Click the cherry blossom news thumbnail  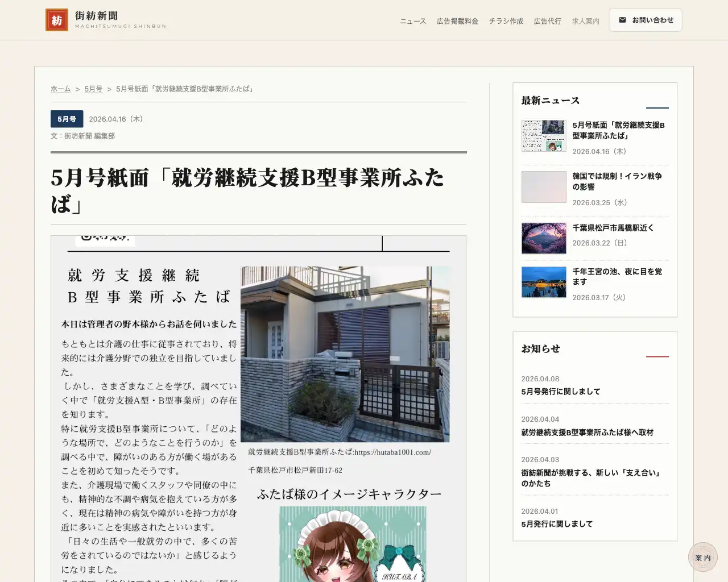pyautogui.click(x=543, y=238)
